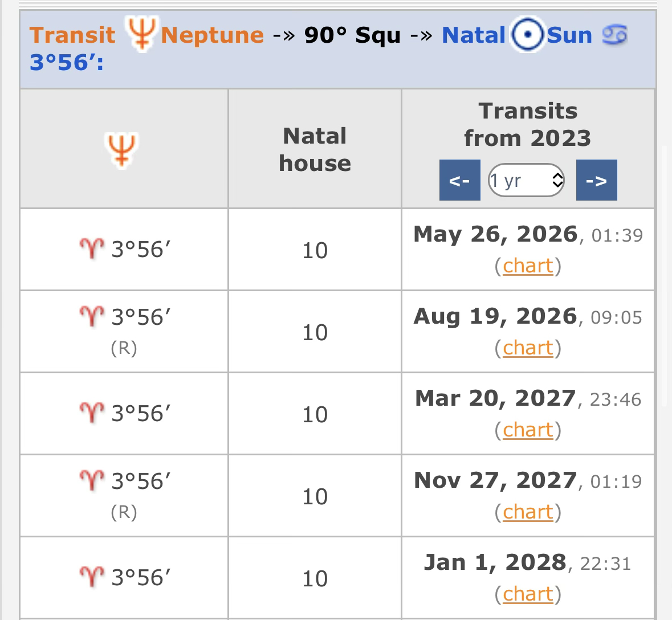Image resolution: width=672 pixels, height=620 pixels.
Task: Click the Transit Neptune header text
Action: coord(212,35)
